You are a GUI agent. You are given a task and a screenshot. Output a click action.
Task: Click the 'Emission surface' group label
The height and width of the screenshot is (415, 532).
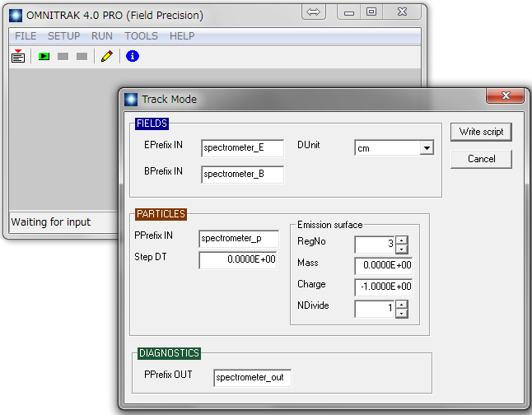pyautogui.click(x=329, y=225)
